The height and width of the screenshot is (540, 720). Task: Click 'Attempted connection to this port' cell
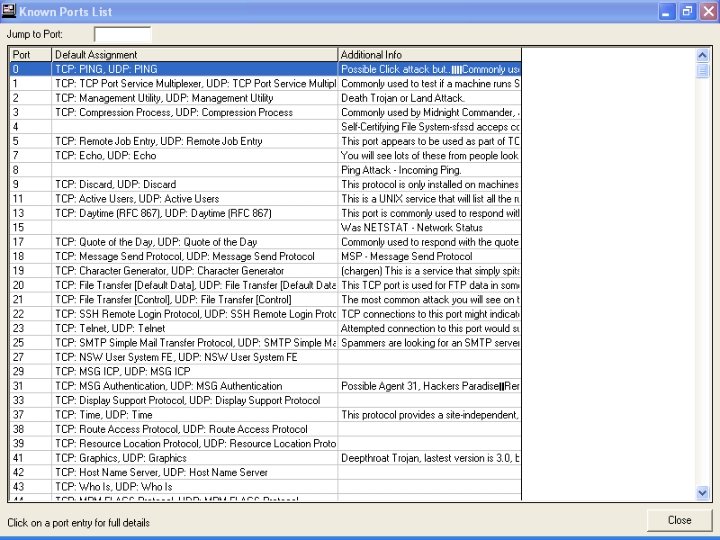(429, 328)
